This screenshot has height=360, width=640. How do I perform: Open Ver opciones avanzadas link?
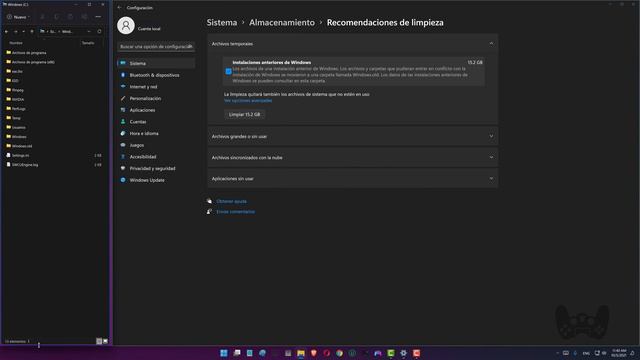[x=248, y=100]
